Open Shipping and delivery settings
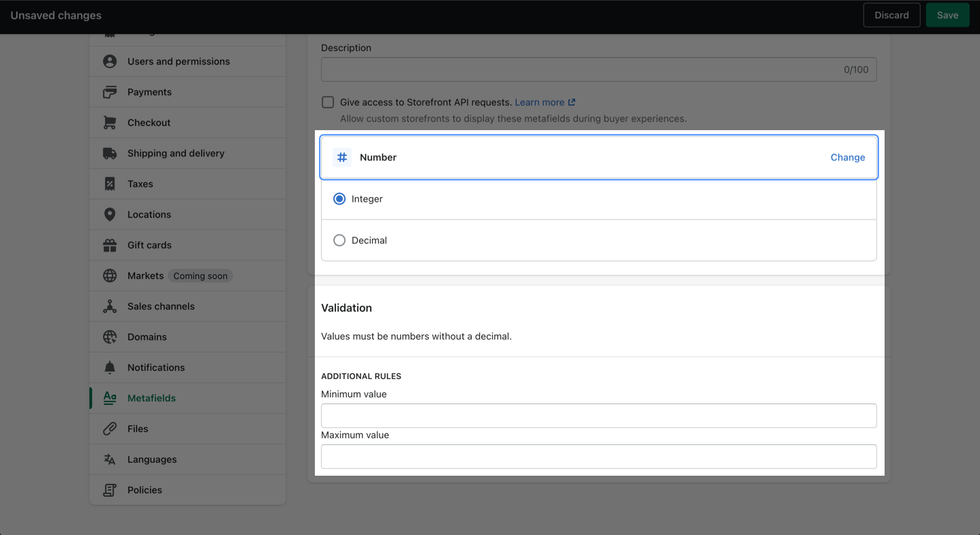The width and height of the screenshot is (980, 535). click(x=187, y=153)
